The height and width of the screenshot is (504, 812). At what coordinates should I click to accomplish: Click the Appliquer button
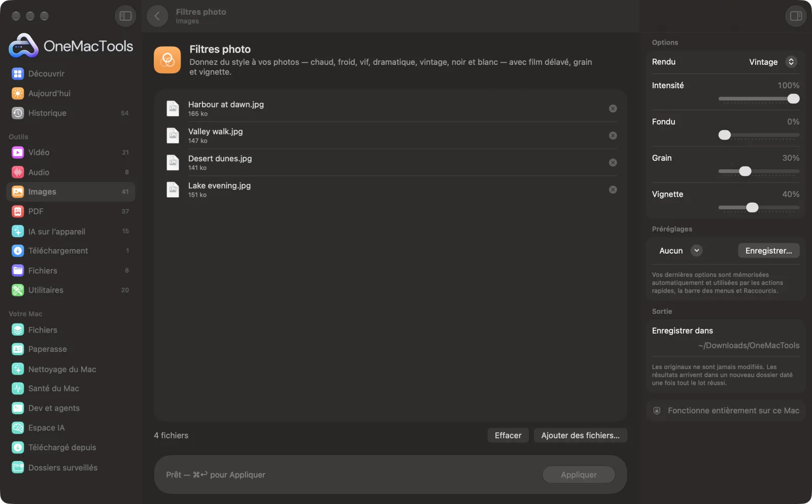click(579, 475)
